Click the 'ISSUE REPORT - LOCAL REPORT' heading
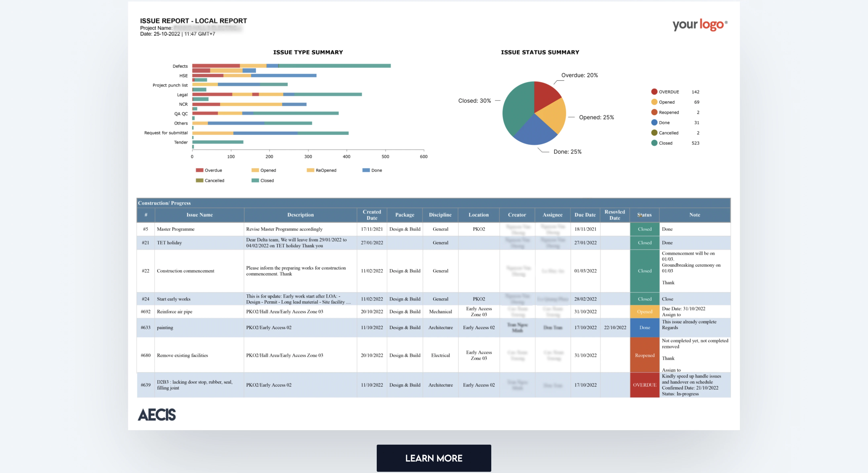 pyautogui.click(x=193, y=21)
